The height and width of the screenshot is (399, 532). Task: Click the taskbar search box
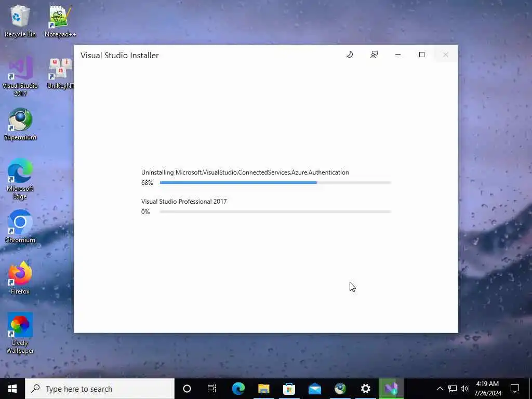[100, 389]
